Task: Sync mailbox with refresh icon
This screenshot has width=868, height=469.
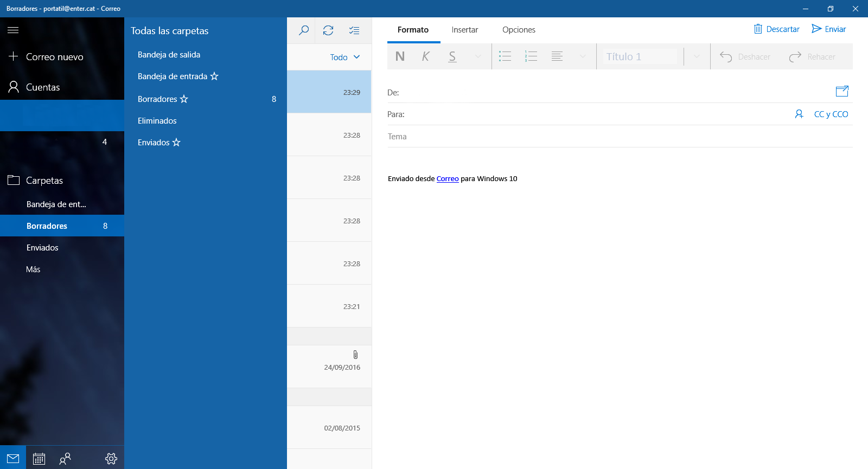Action: click(328, 30)
